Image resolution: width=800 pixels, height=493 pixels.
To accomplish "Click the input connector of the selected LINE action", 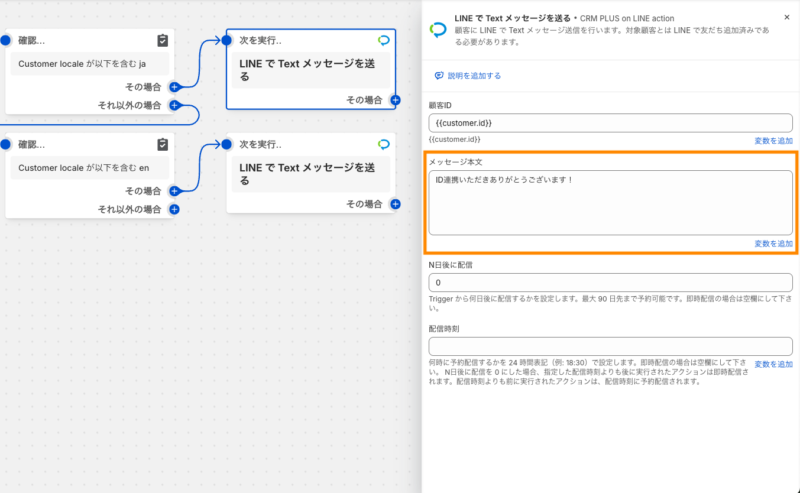I will (x=227, y=40).
